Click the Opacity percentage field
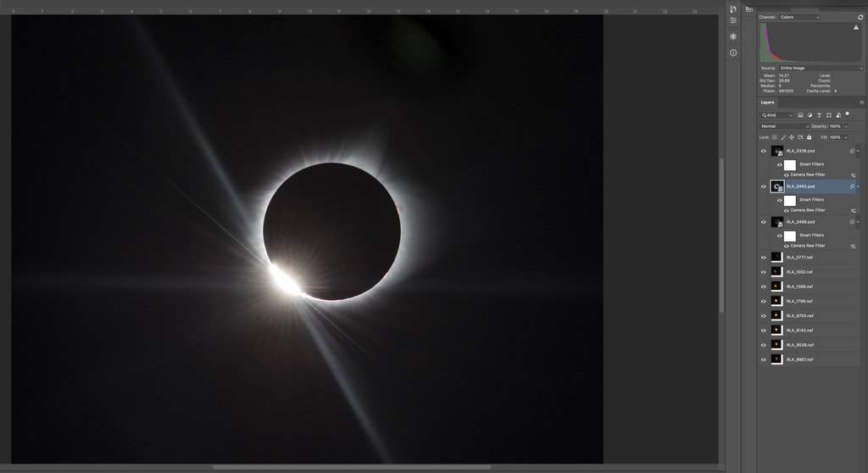 (x=835, y=126)
